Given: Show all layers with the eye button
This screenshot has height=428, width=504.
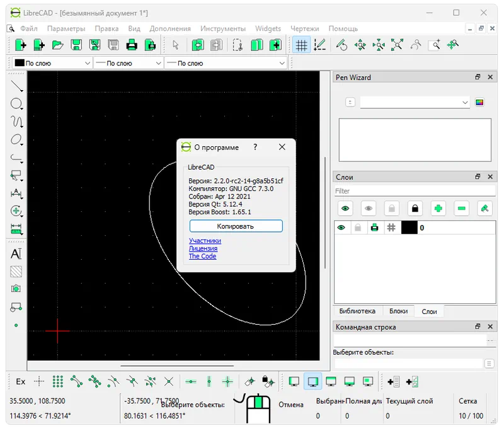Looking at the screenshot, I should (345, 209).
